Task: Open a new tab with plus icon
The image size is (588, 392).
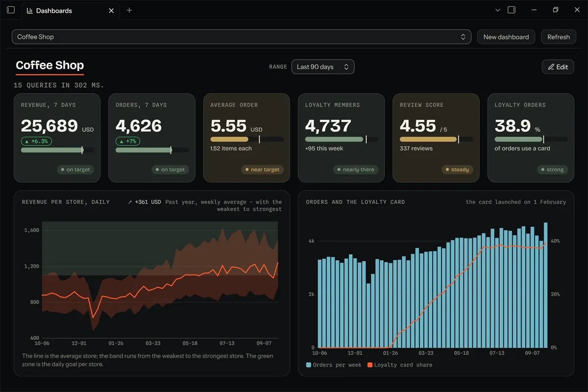Action: click(x=129, y=10)
